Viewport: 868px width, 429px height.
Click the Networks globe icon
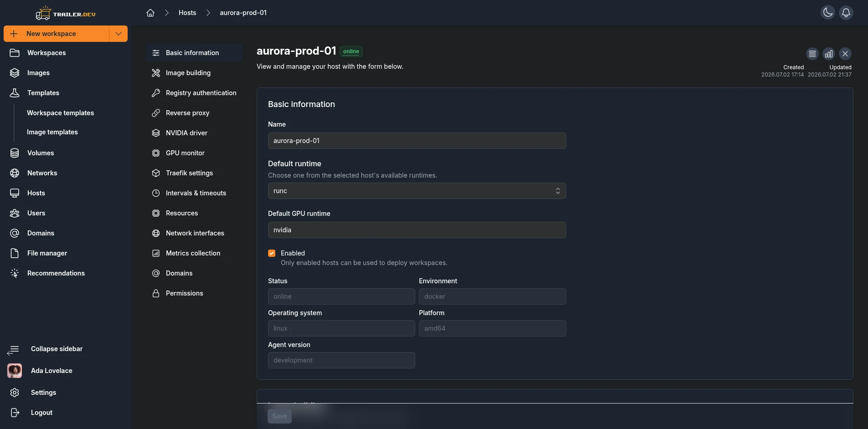point(15,173)
